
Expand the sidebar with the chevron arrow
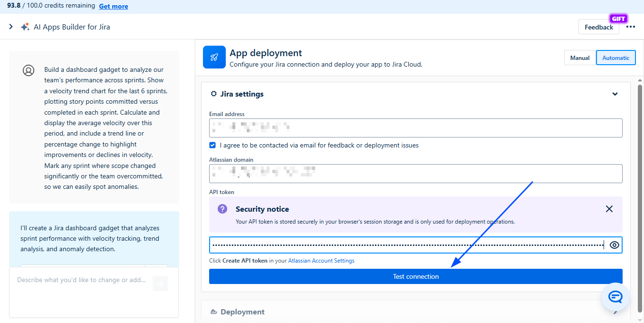11,27
